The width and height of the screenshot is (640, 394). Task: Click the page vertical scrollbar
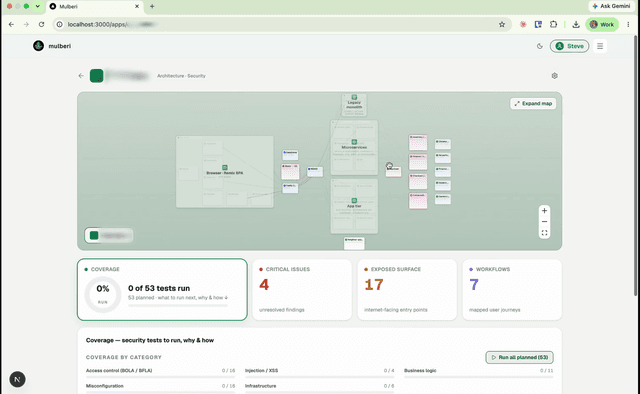(x=635, y=165)
